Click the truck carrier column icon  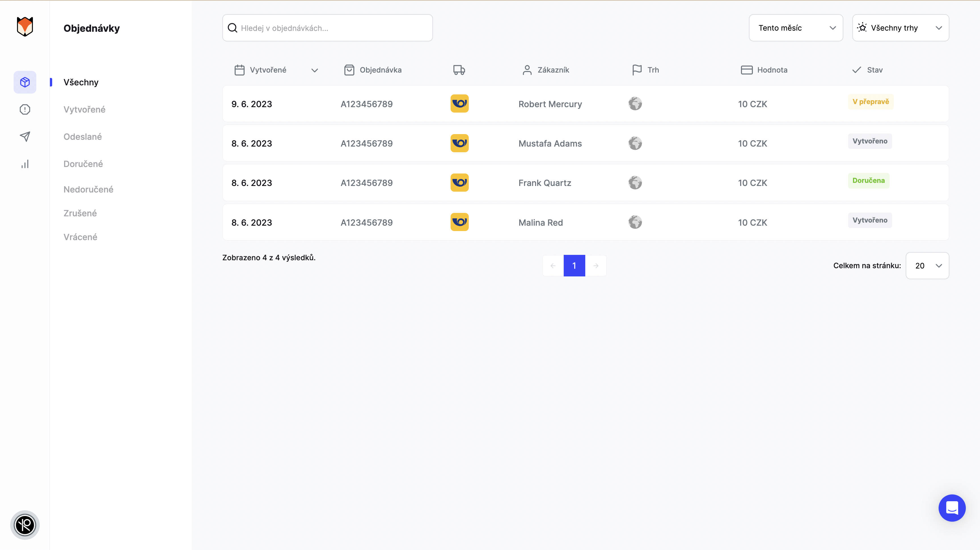pos(459,70)
